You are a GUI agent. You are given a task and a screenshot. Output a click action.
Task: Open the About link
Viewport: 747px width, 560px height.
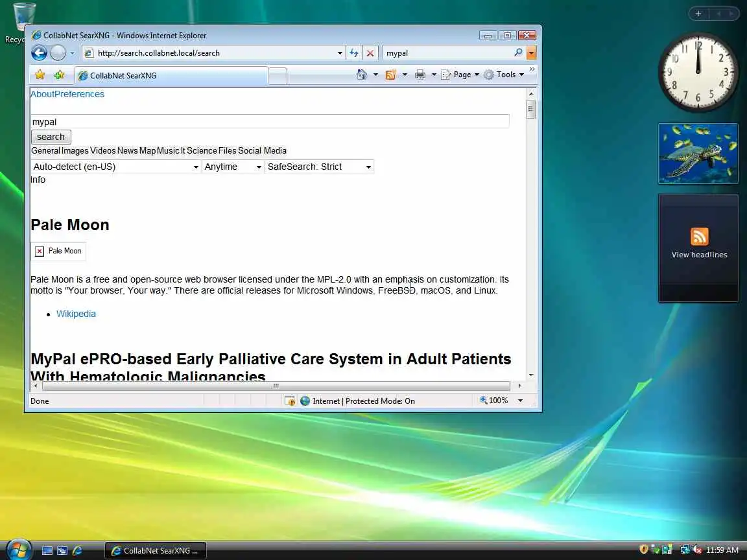tap(42, 94)
